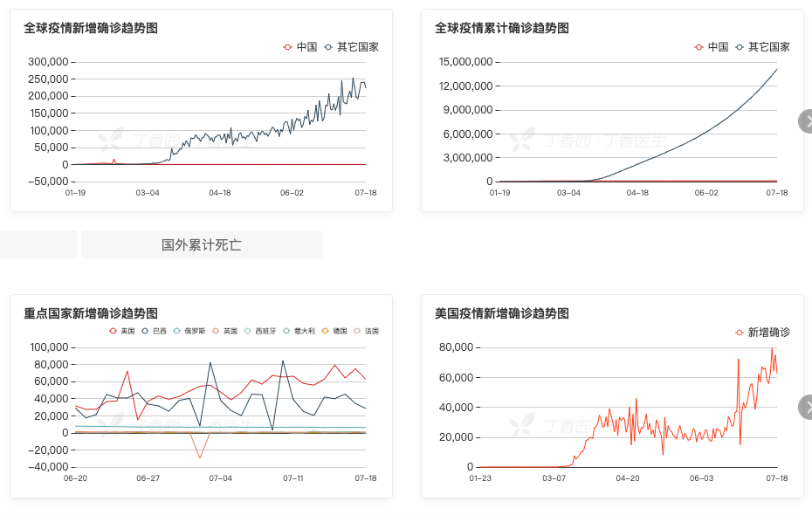Viewport: 812px width, 515px height.
Task: Click the 06-03 date on 美国疫情 chart
Action: pos(702,478)
